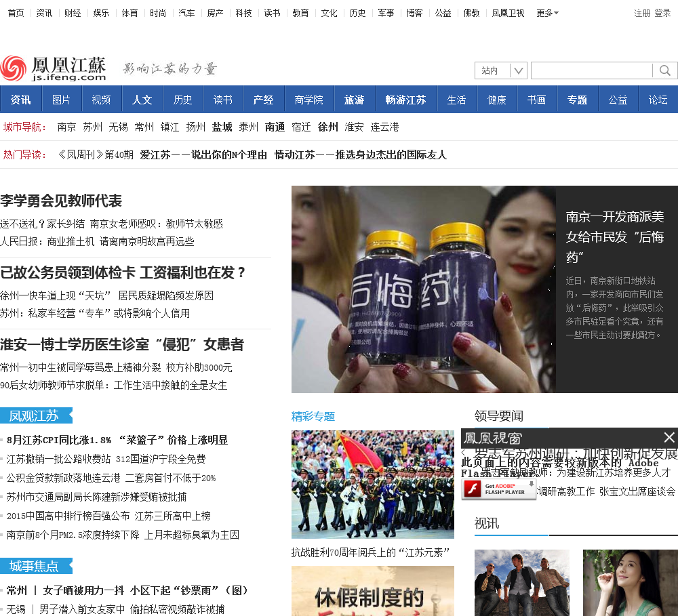
Task: Open 江苏撤销一批公路收费站 article
Action: [x=106, y=459]
